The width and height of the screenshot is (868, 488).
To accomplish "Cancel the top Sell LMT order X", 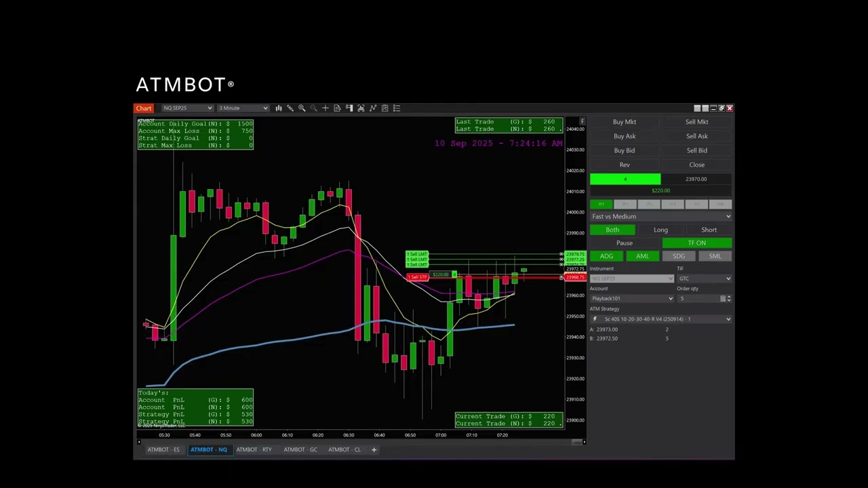I will point(561,254).
